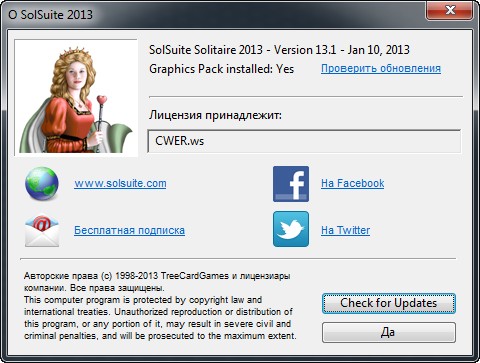Click the О SolSuite 2013 title bar text
Image resolution: width=480 pixels, height=363 pixels.
click(x=50, y=14)
